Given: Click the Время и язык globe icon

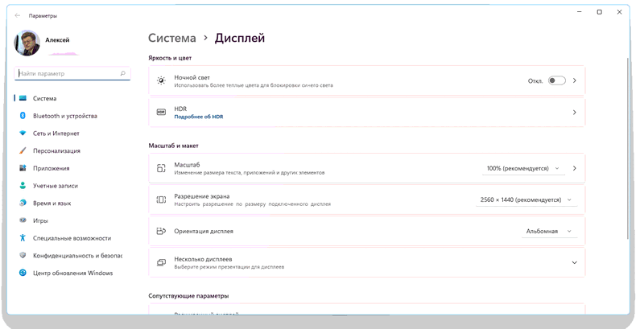Looking at the screenshot, I should point(23,203).
